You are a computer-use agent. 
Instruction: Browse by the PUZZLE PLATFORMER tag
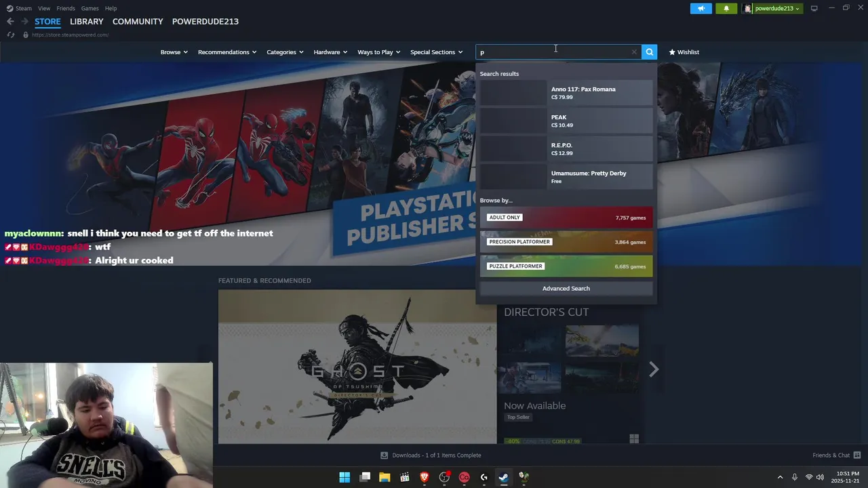[x=566, y=266]
